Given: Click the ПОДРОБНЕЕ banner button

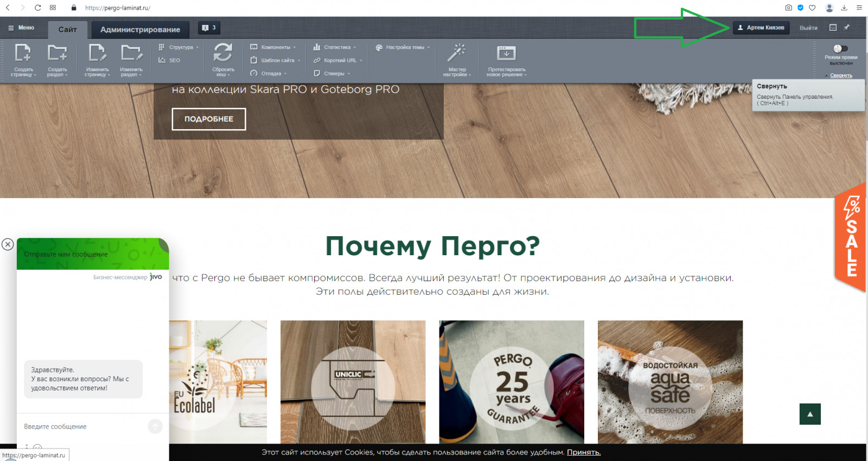Looking at the screenshot, I should 209,119.
